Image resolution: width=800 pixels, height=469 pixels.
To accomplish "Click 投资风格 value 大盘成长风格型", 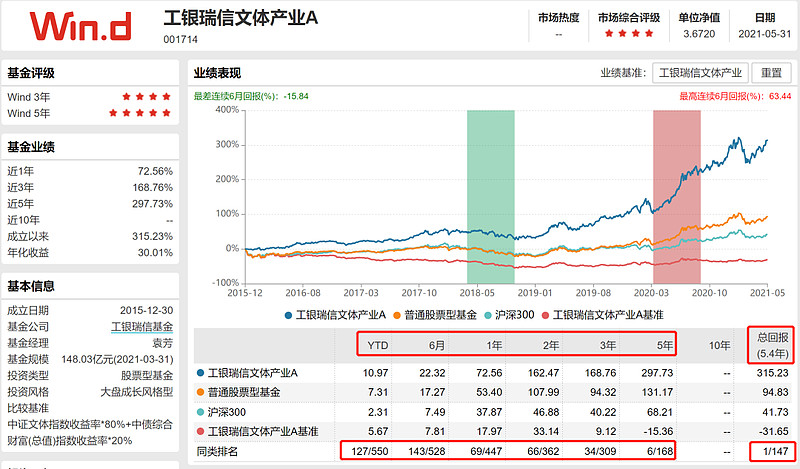I will pyautogui.click(x=137, y=392).
